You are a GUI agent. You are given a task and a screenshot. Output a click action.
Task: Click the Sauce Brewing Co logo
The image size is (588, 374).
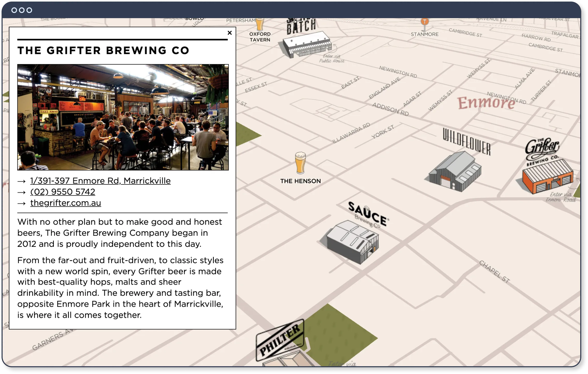(369, 215)
